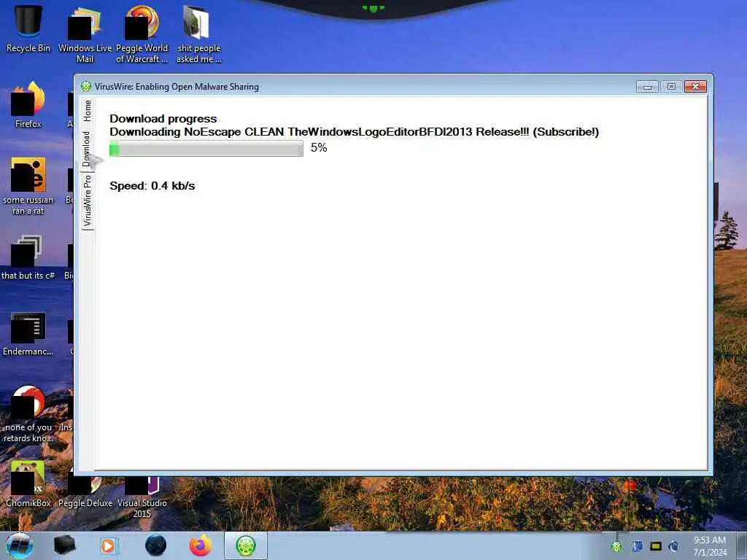Select the 'some russian ran a rat' icon
Viewport: 747px width, 560px height.
tap(28, 186)
